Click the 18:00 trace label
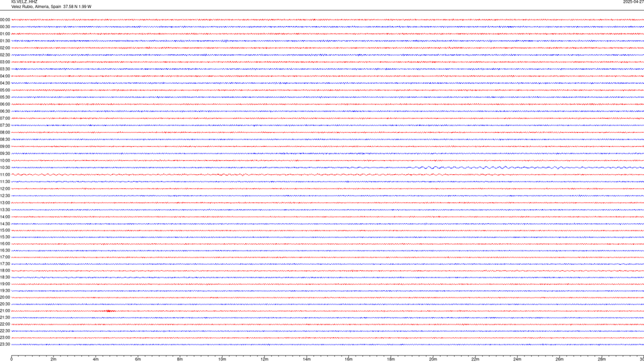This screenshot has width=644, height=362. (5, 270)
